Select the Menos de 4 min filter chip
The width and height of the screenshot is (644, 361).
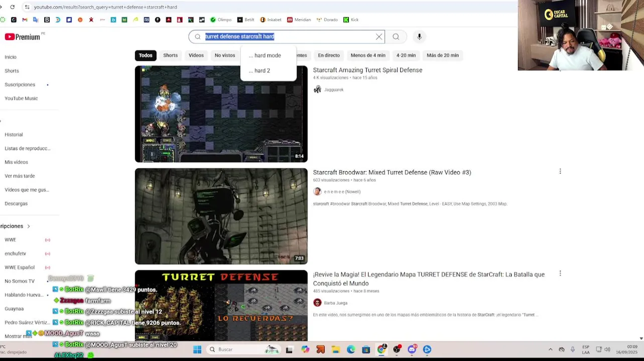coord(368,56)
